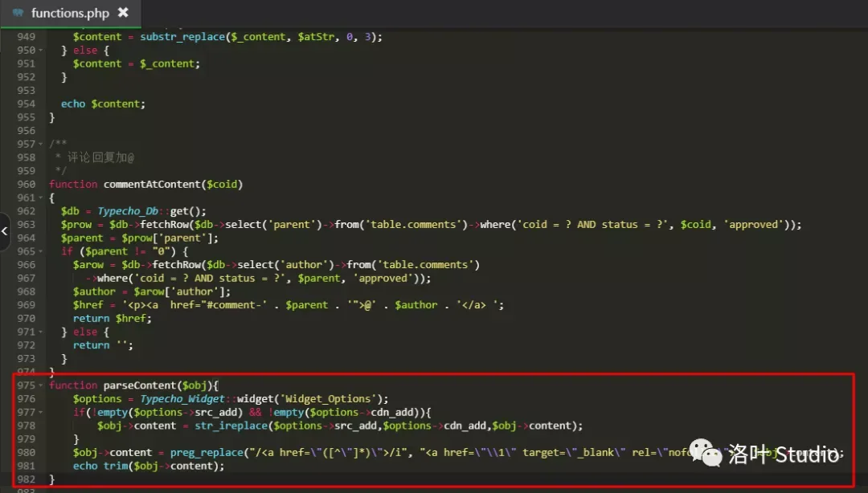
Task: Click line number 949 in the gutter
Action: (x=26, y=36)
